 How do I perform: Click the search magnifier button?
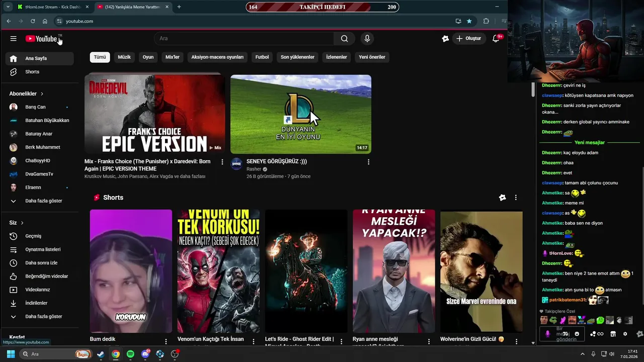344,39
